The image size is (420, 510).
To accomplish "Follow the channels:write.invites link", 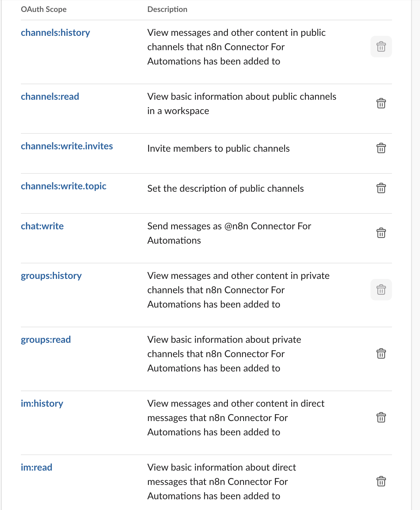I will (67, 146).
